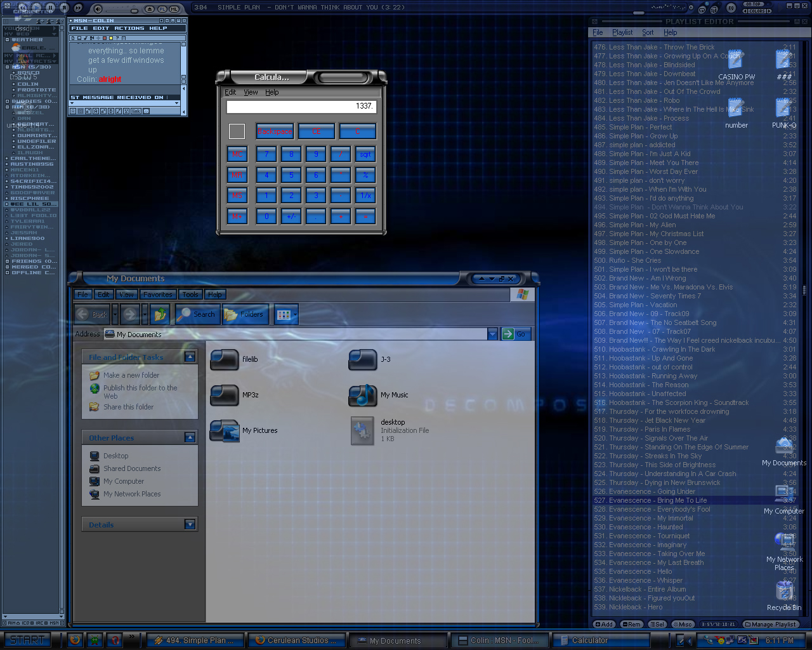
Task: Select the MP3z folder icon
Action: [x=224, y=395]
